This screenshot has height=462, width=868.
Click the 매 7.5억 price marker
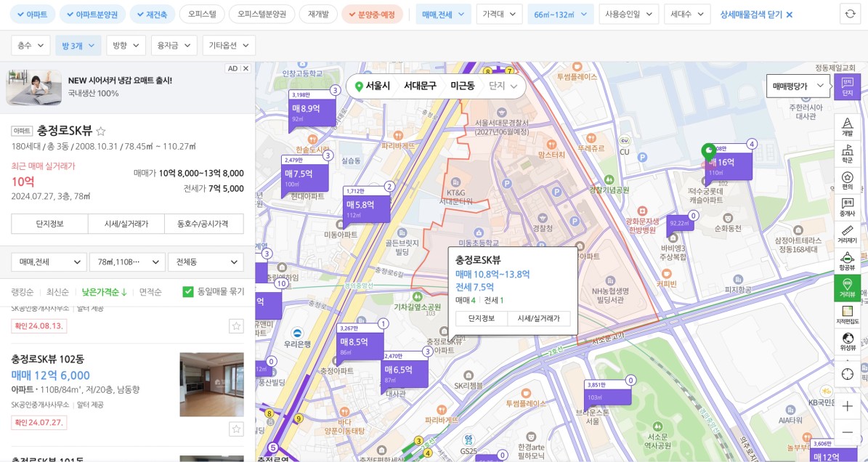pos(304,174)
